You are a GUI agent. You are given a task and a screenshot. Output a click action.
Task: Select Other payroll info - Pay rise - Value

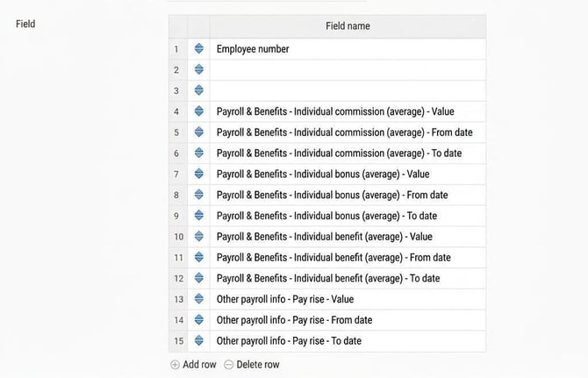point(348,299)
